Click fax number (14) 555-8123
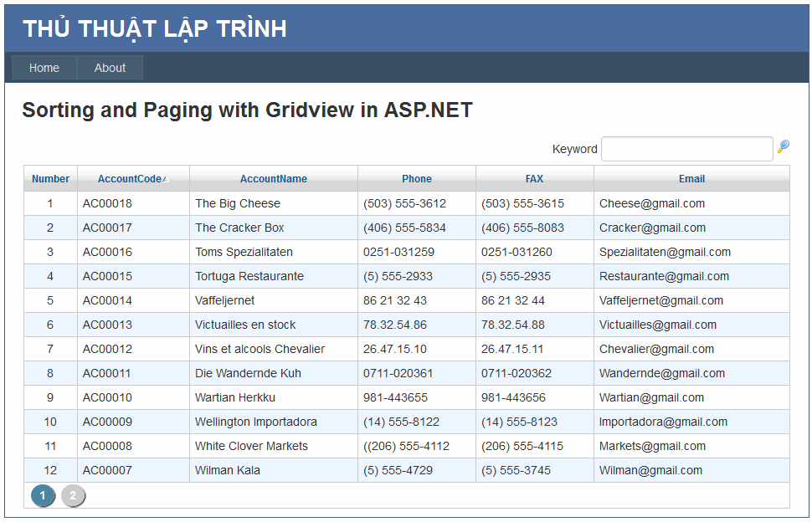The width and height of the screenshot is (812, 522). click(x=519, y=422)
